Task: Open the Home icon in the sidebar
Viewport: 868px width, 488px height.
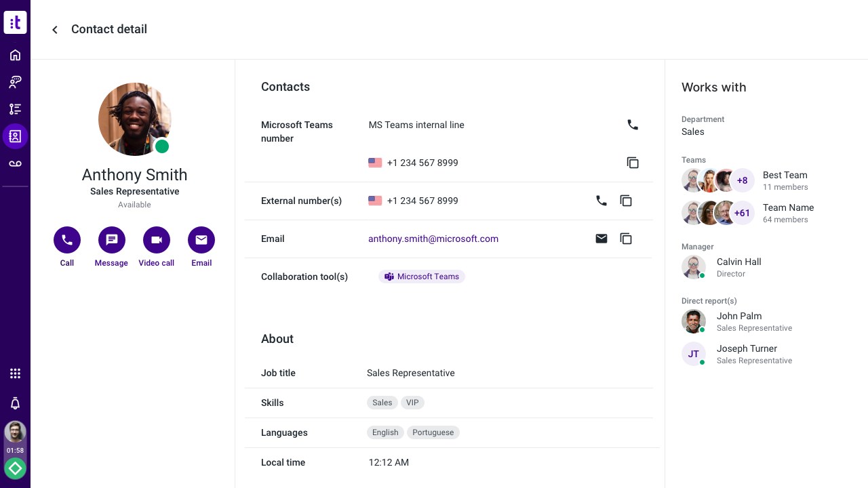Action: point(15,56)
